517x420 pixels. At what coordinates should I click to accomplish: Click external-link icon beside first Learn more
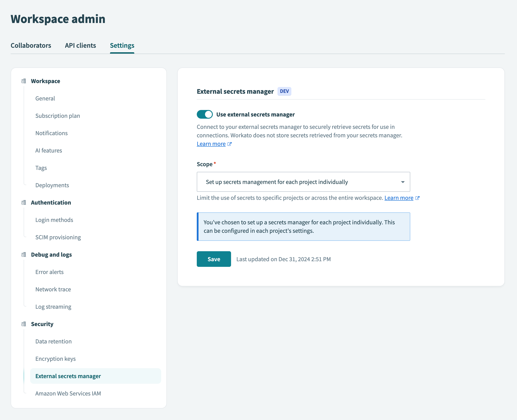(x=230, y=144)
